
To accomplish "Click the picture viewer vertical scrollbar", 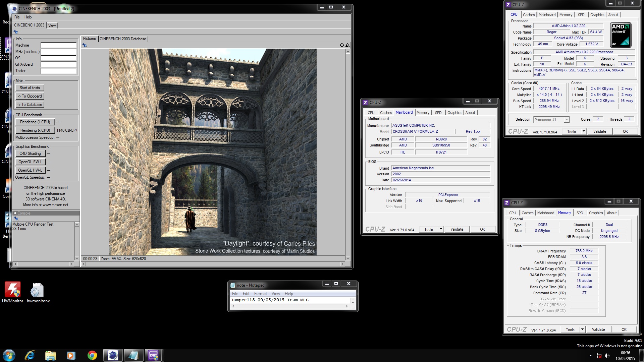I will 348,155.
